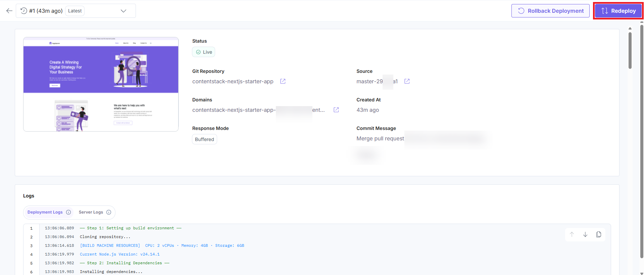The image size is (644, 275).
Task: Select the 'Cloning repository...' log line
Action: coord(105,237)
